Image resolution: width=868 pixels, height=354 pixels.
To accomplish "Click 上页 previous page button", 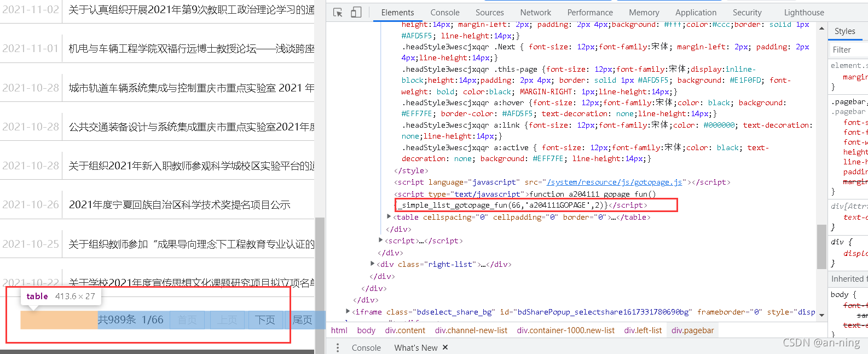I will point(228,319).
